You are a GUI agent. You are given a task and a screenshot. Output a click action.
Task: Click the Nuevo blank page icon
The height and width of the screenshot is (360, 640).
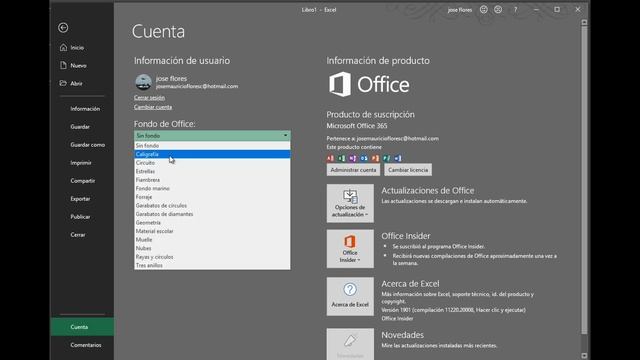pyautogui.click(x=63, y=65)
